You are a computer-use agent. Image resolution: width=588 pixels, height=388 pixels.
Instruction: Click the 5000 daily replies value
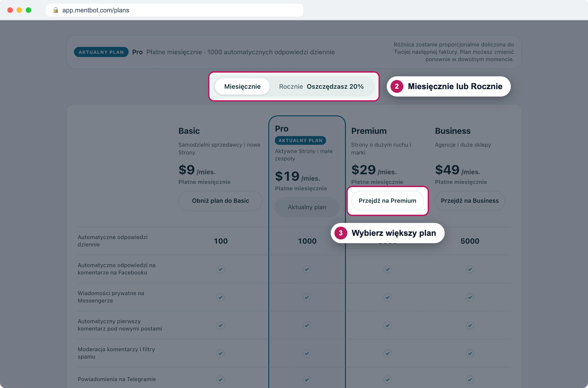pyautogui.click(x=470, y=241)
